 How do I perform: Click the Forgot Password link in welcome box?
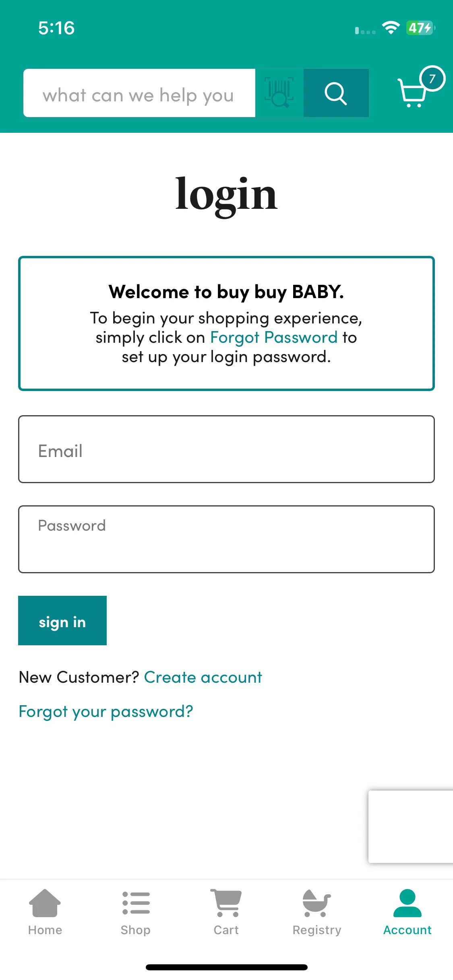[274, 338]
